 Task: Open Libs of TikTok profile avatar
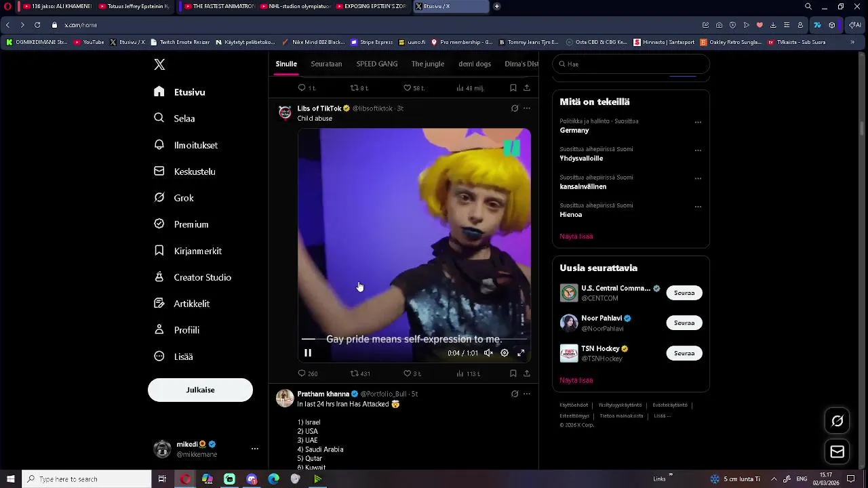pyautogui.click(x=285, y=113)
